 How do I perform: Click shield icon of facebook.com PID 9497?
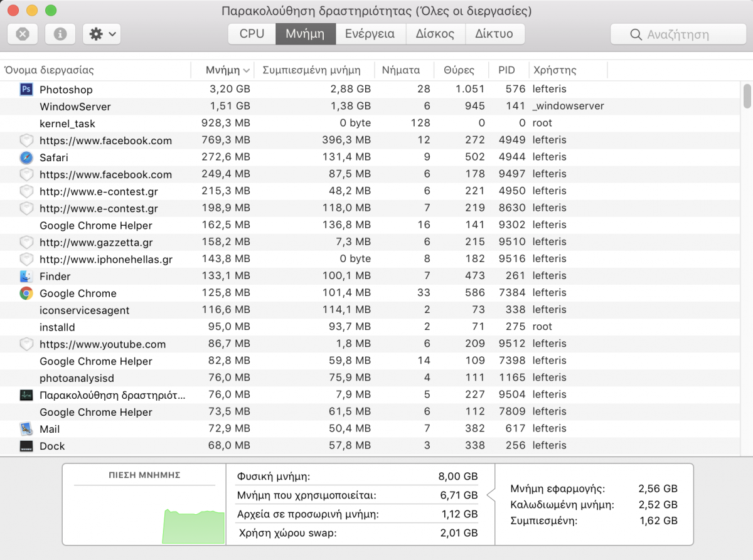[x=26, y=174]
